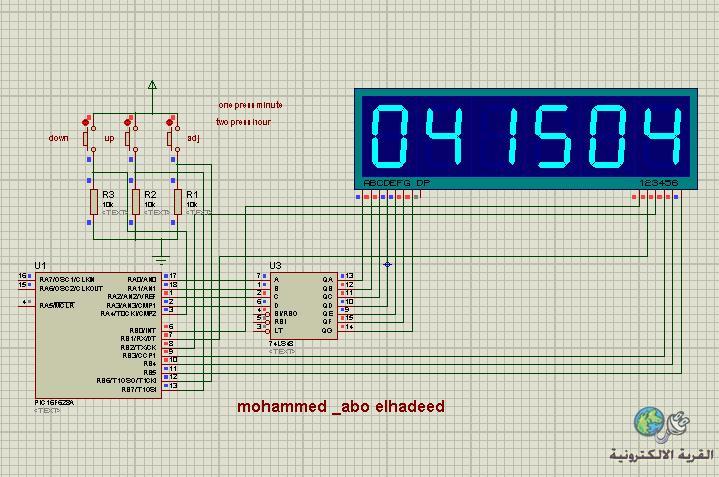This screenshot has height=477, width=719.
Task: Click pin label QG on U3
Action: coord(327,330)
